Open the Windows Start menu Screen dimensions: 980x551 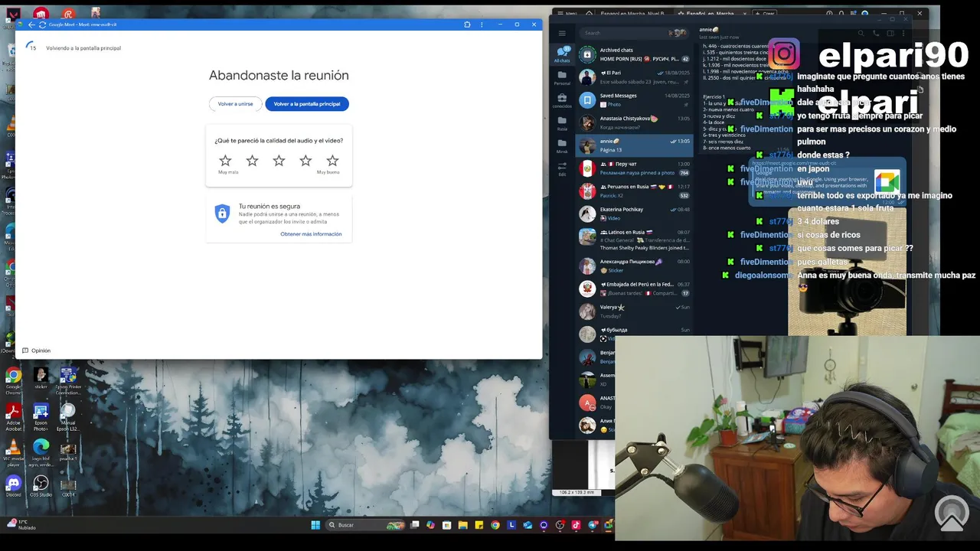pos(315,525)
